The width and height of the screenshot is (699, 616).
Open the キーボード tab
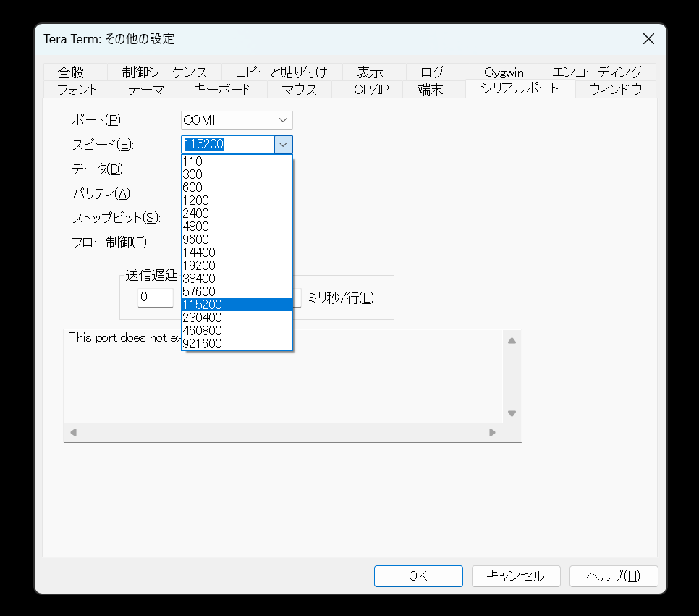tap(222, 90)
